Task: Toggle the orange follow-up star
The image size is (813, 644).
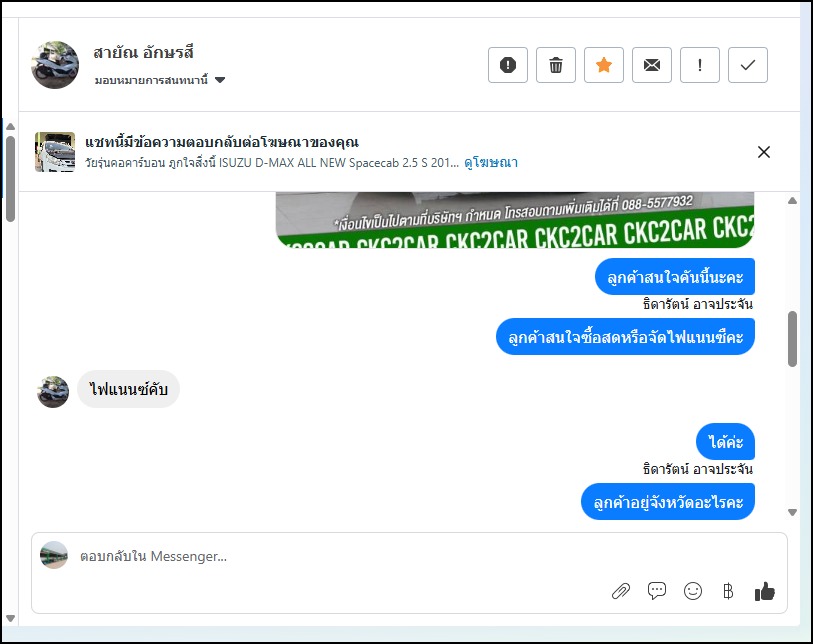Action: 604,65
